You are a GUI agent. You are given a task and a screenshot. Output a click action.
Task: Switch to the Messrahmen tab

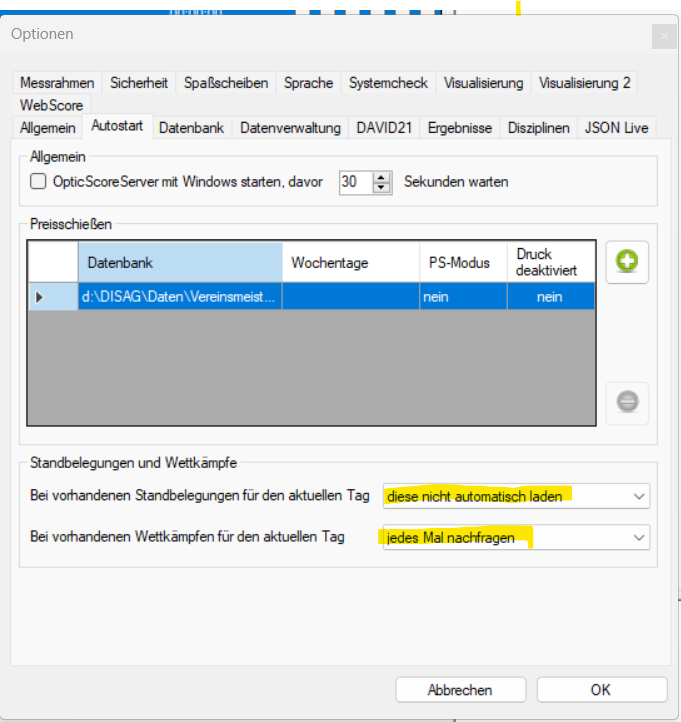(57, 83)
